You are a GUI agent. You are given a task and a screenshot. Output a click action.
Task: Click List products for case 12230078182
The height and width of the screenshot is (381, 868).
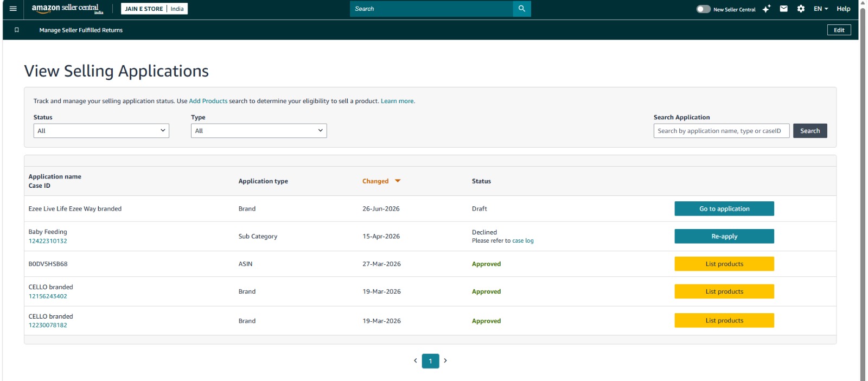(x=724, y=320)
